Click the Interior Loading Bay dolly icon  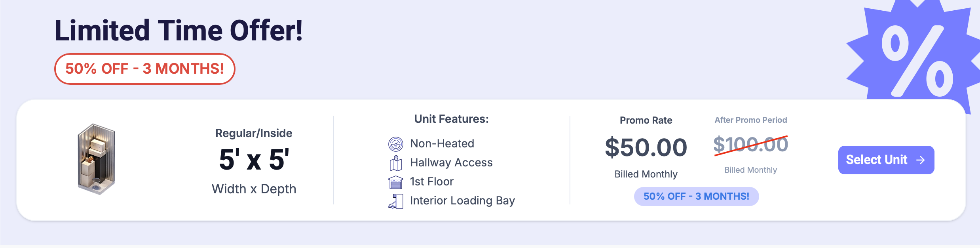(x=395, y=201)
